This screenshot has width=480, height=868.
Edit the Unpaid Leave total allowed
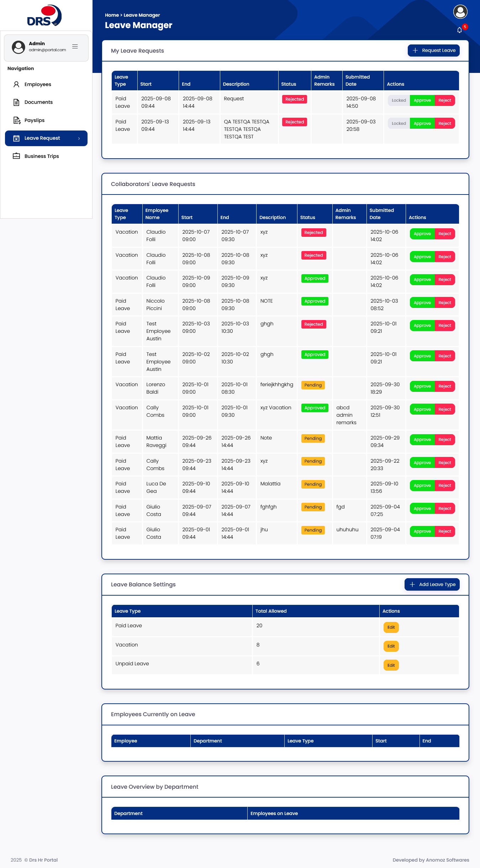coord(391,665)
